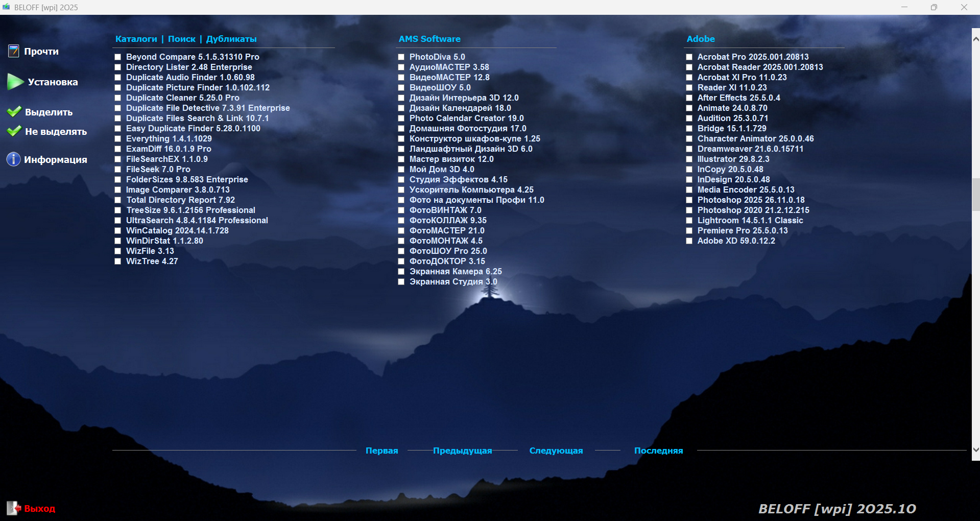This screenshot has height=521, width=980.
Task: Jump to the Последняя page
Action: (658, 451)
